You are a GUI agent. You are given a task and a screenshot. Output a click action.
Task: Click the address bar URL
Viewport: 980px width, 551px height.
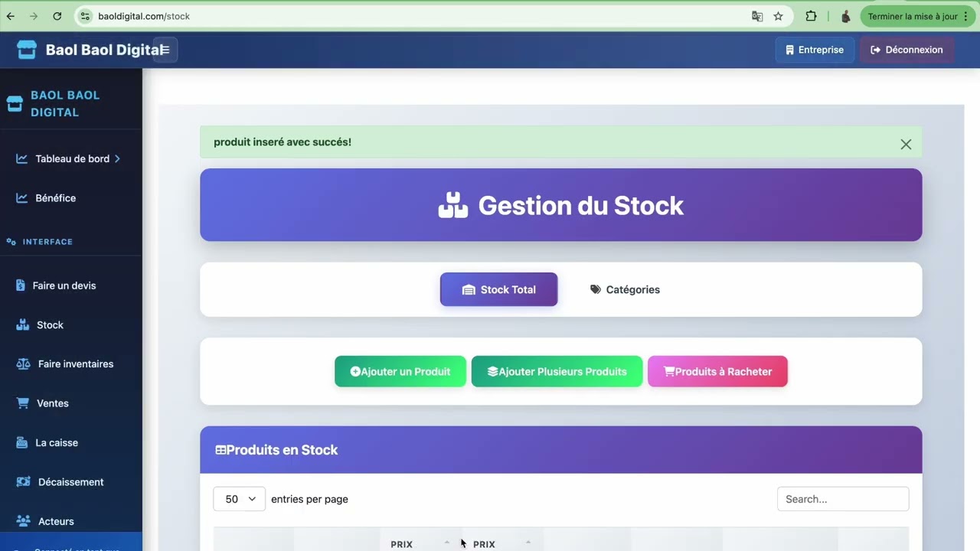coord(144,16)
